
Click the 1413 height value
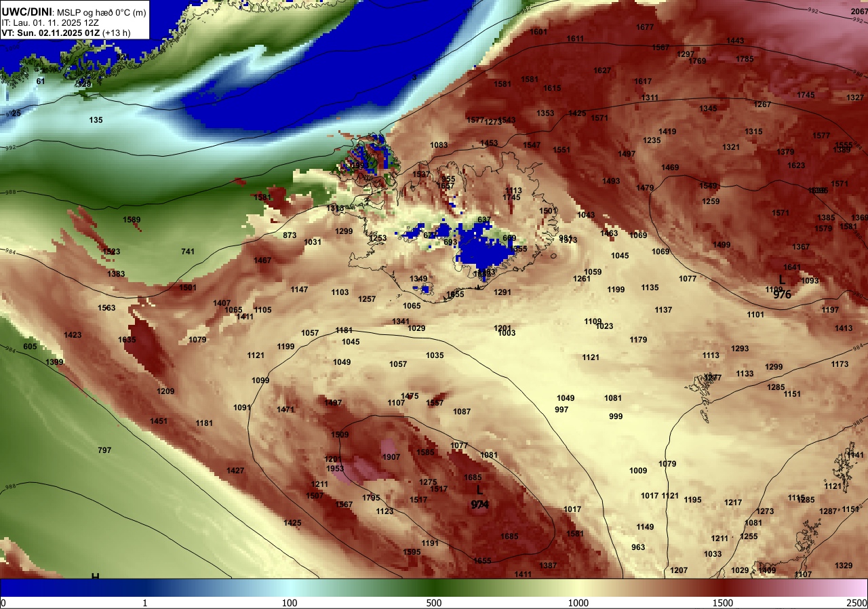tap(844, 328)
